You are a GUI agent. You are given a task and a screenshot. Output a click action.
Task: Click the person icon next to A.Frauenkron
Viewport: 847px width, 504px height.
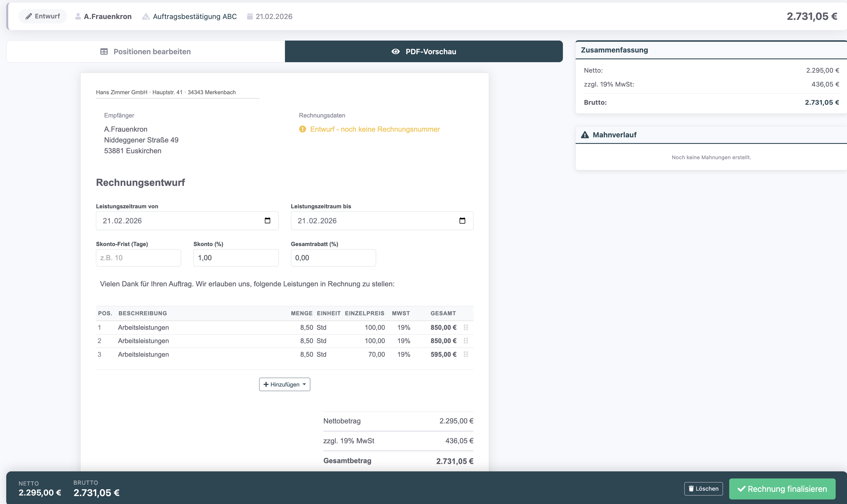(78, 16)
